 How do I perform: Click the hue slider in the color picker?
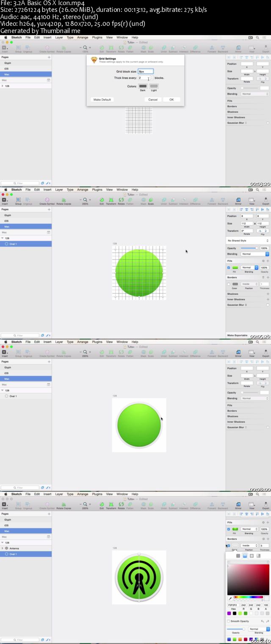249,597
